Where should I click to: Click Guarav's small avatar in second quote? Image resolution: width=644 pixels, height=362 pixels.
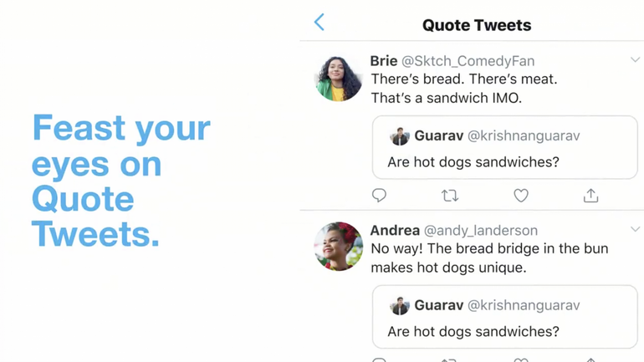(400, 306)
